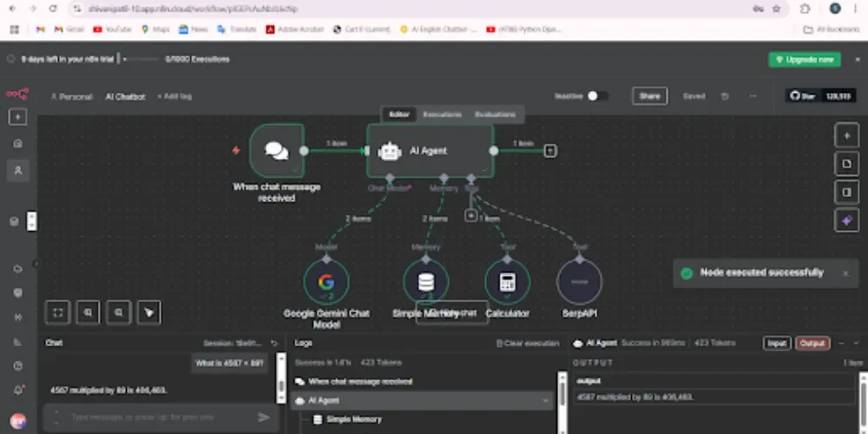Image resolution: width=868 pixels, height=434 pixels.
Task: Switch node data view to Input
Action: pos(777,344)
